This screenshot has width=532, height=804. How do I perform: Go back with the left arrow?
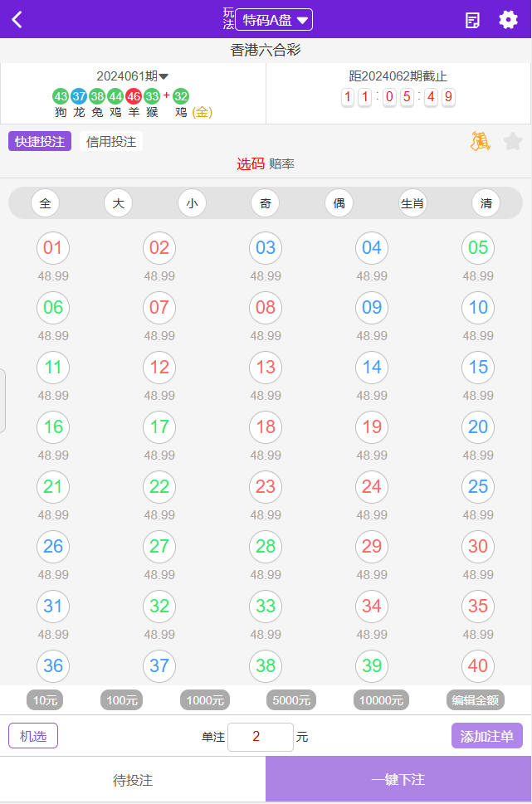[x=17, y=19]
